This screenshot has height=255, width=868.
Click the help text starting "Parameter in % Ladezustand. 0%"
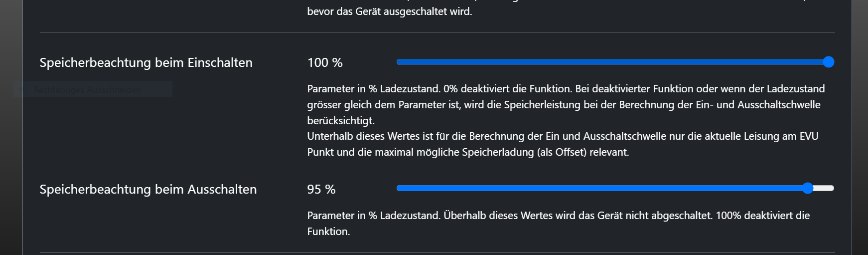pyautogui.click(x=566, y=104)
